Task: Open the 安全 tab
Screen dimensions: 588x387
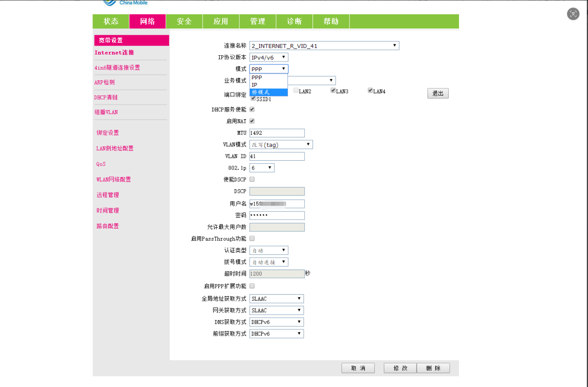Action: click(184, 21)
